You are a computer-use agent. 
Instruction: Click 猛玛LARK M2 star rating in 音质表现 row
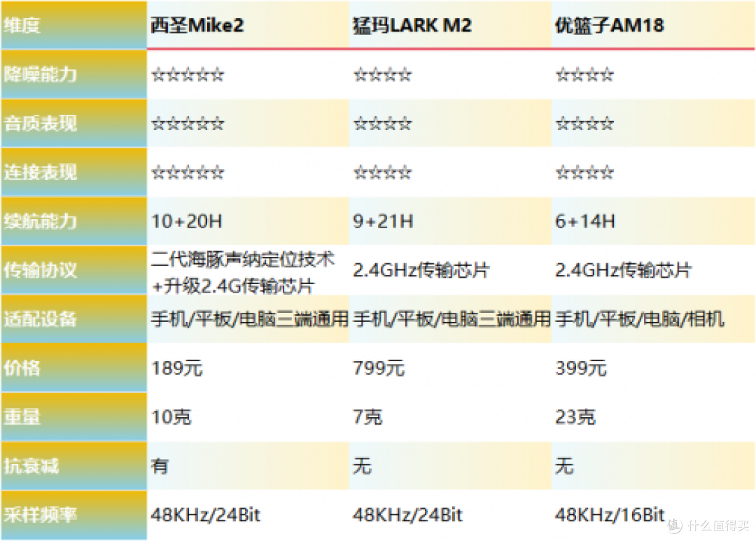(382, 123)
